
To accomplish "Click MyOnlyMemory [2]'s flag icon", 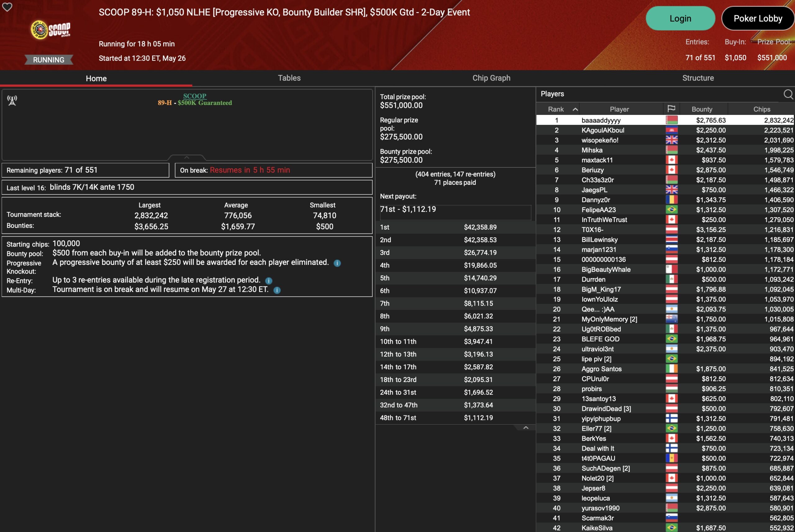I will (x=671, y=319).
